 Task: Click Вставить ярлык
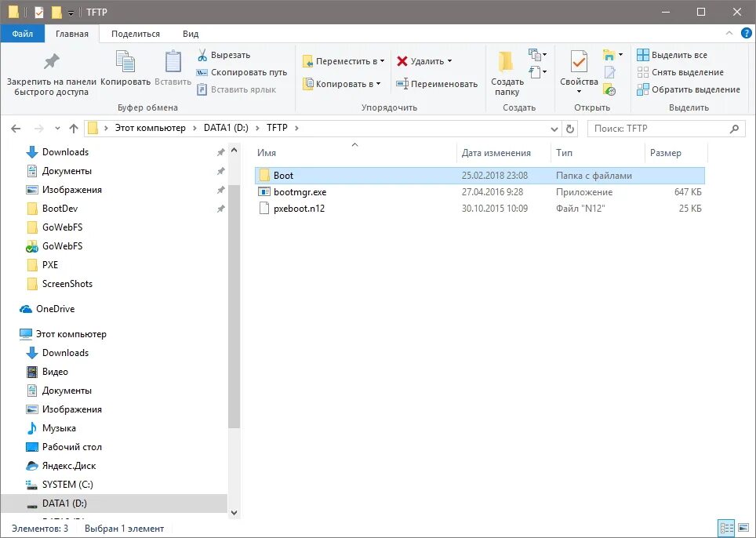[x=237, y=89]
